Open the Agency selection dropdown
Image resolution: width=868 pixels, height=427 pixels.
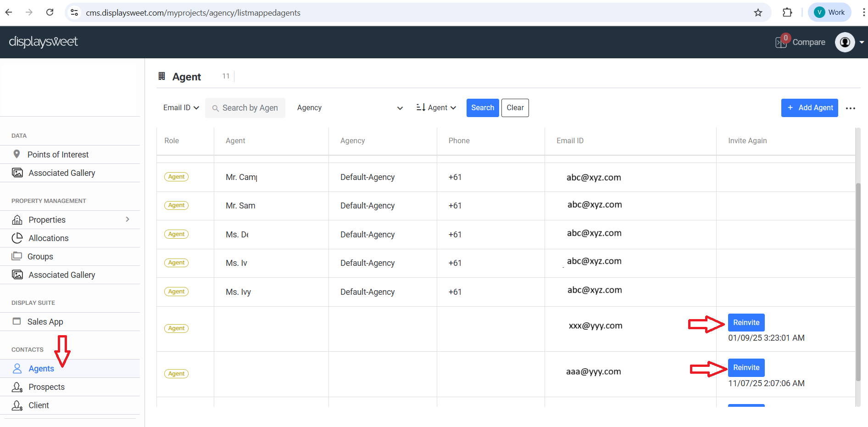pos(350,108)
